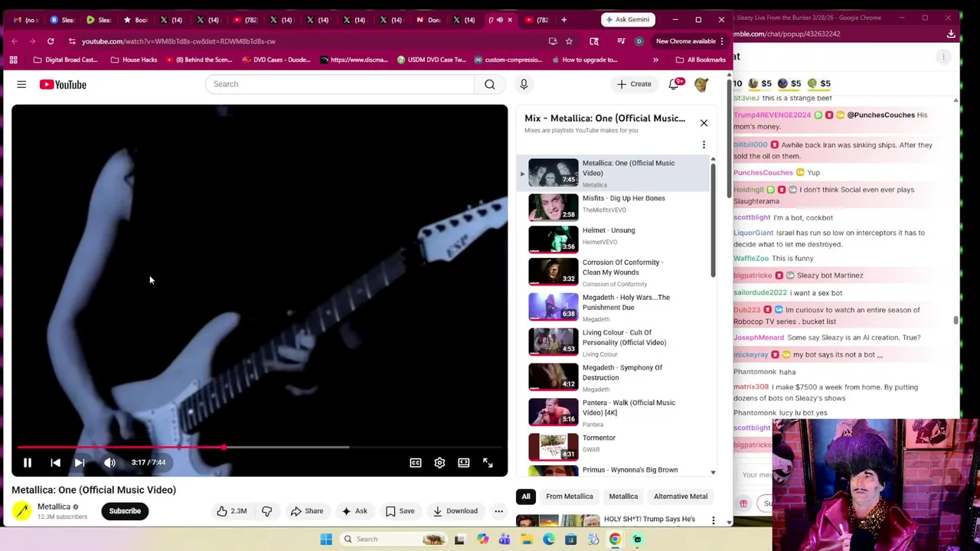Click the Ask AI button under video

[x=354, y=511]
